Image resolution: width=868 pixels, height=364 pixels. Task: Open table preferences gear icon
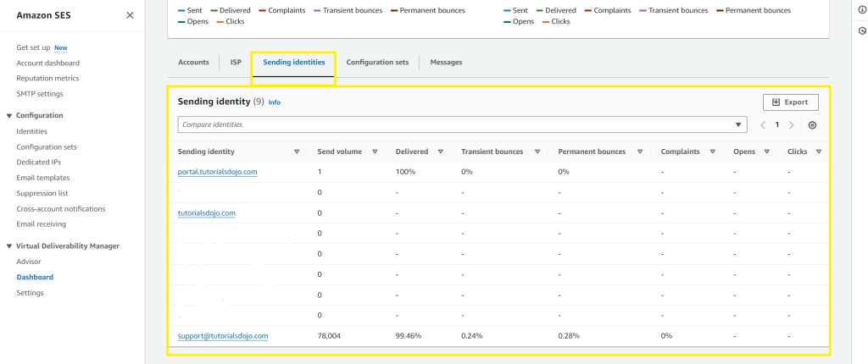[x=812, y=125]
